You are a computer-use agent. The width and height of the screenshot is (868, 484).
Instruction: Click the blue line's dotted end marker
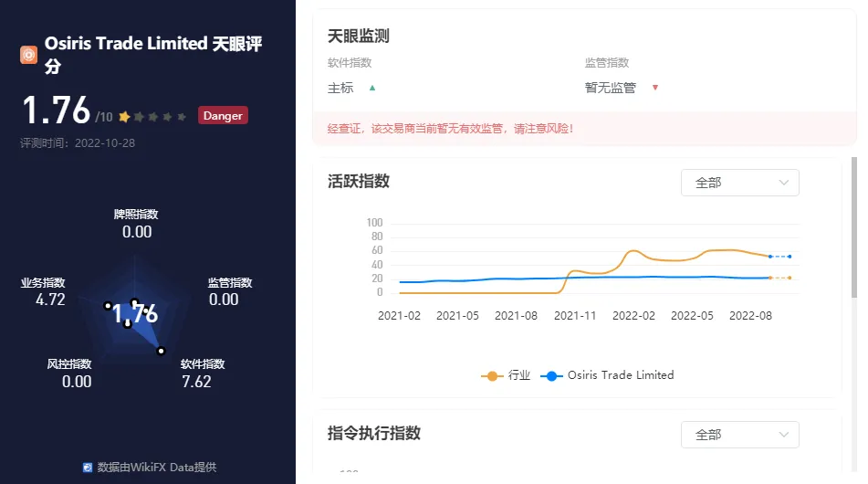coord(790,257)
